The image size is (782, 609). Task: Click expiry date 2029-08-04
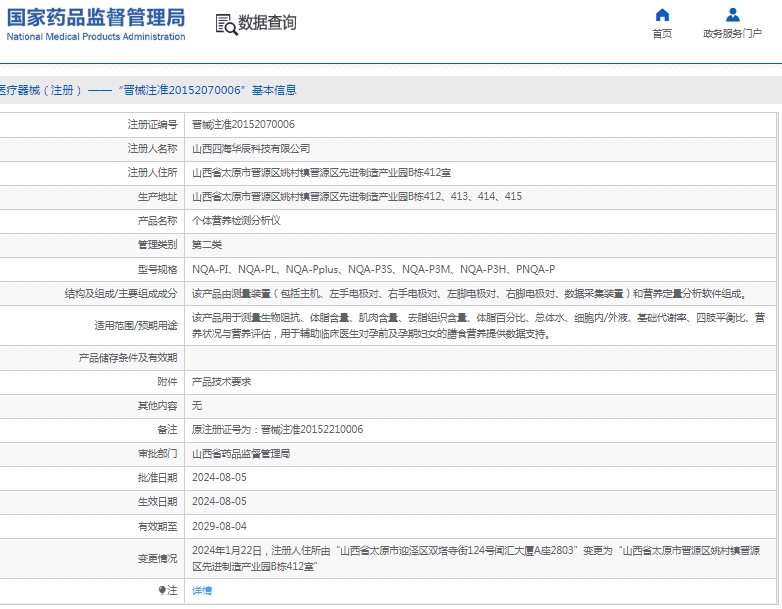pos(219,526)
